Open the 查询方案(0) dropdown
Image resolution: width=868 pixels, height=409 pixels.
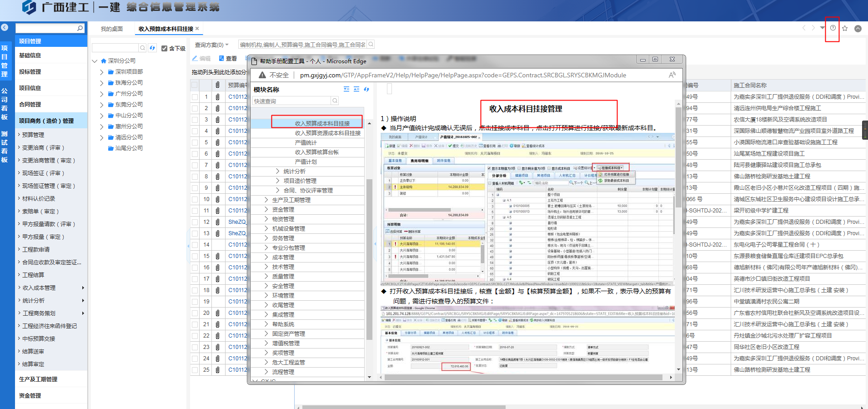click(x=212, y=45)
